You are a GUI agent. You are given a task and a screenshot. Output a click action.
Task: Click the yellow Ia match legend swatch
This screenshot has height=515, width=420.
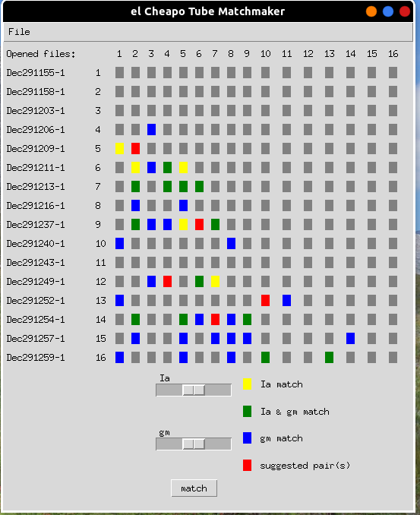[x=248, y=384]
